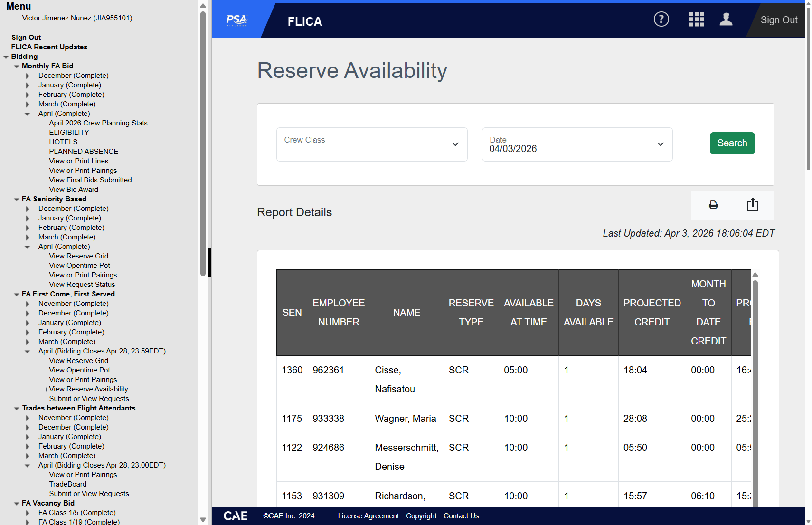812x525 pixels.
Task: Click the CAE logo in footer
Action: (236, 516)
